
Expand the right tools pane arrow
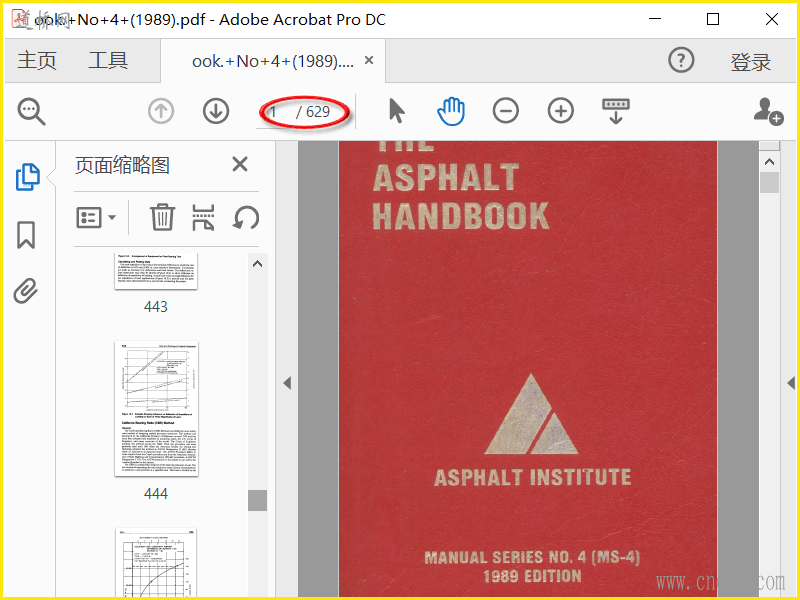[791, 383]
